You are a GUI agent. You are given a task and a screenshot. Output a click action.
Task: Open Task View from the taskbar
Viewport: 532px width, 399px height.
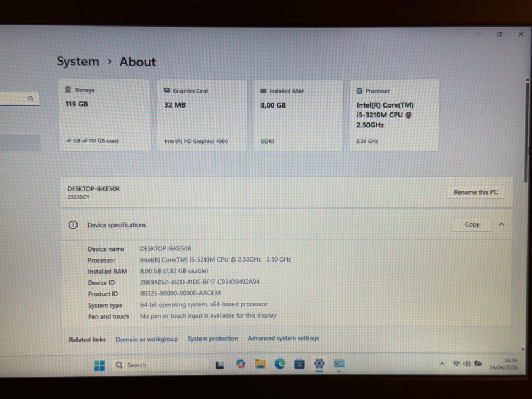tap(219, 365)
